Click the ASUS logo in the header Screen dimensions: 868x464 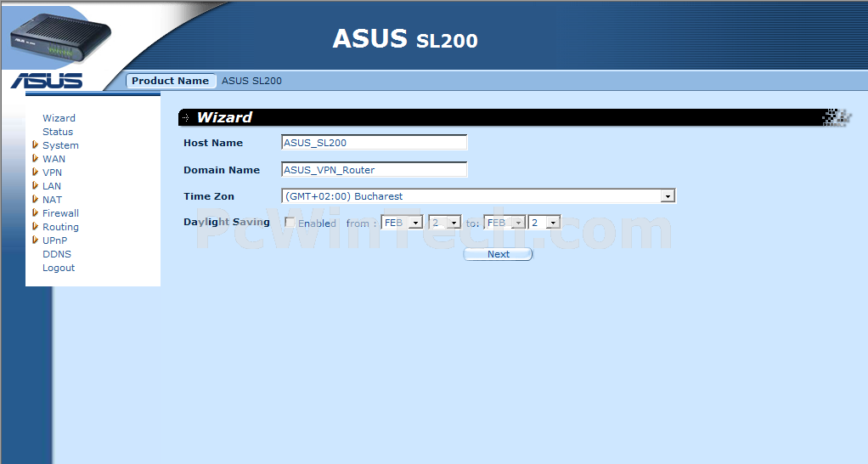click(47, 81)
